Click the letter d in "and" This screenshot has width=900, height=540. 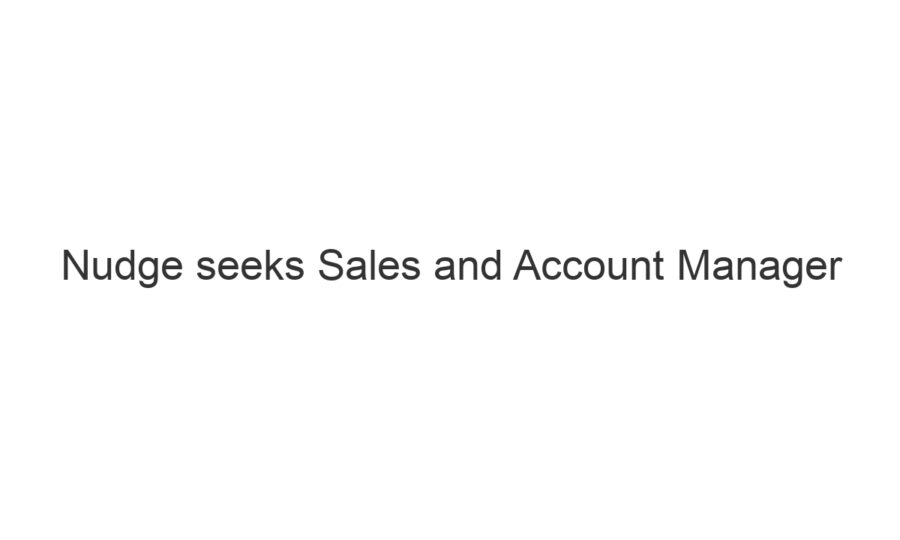pyautogui.click(x=493, y=268)
